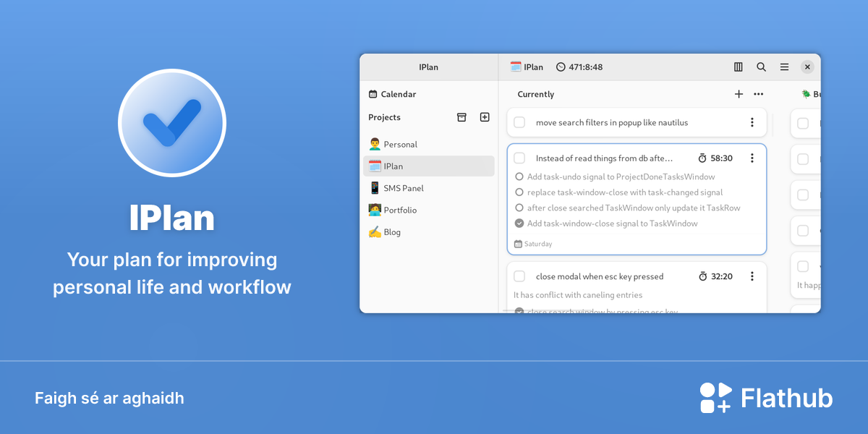This screenshot has height=434, width=868.
Task: Select the SMS Panel project
Action: coord(429,188)
